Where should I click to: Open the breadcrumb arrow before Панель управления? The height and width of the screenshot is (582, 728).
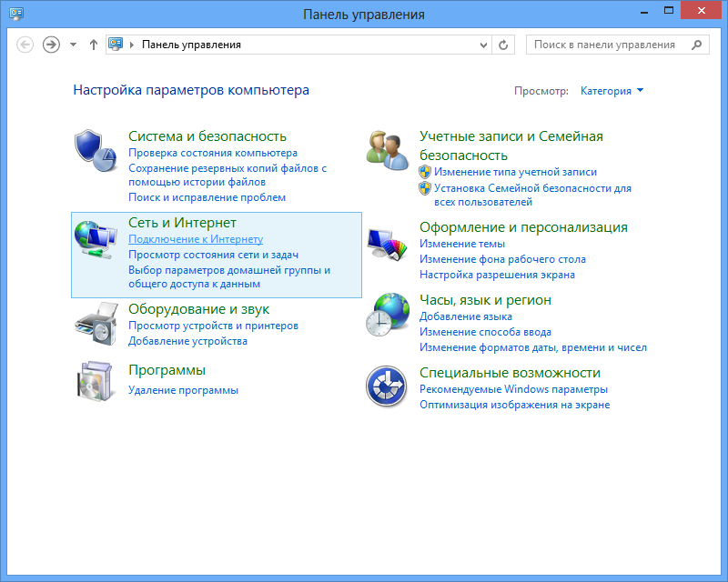[x=133, y=45]
